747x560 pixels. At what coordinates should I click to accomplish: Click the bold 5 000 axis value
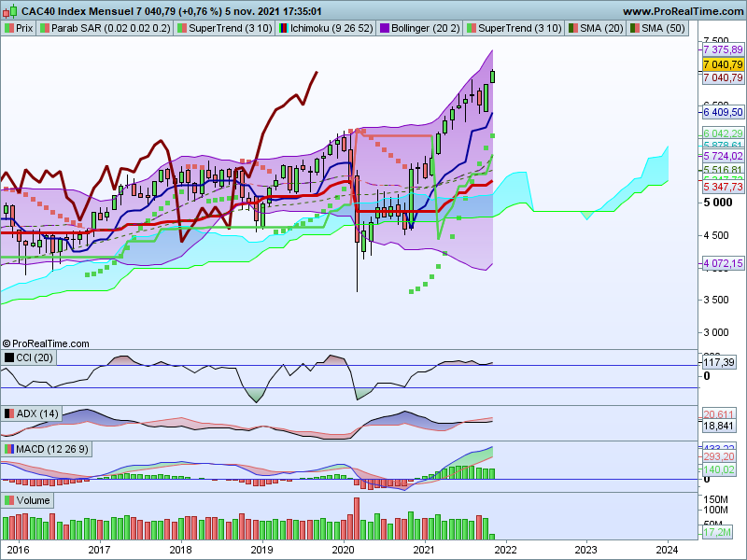718,203
